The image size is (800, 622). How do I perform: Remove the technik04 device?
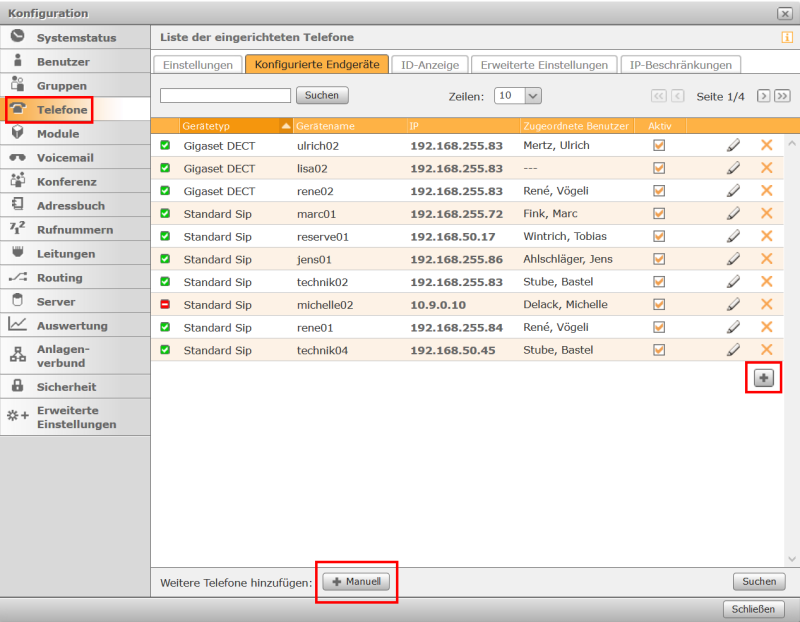point(766,350)
